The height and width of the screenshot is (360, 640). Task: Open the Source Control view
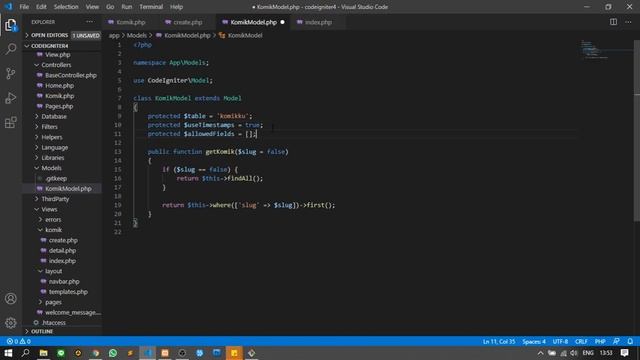(x=11, y=73)
